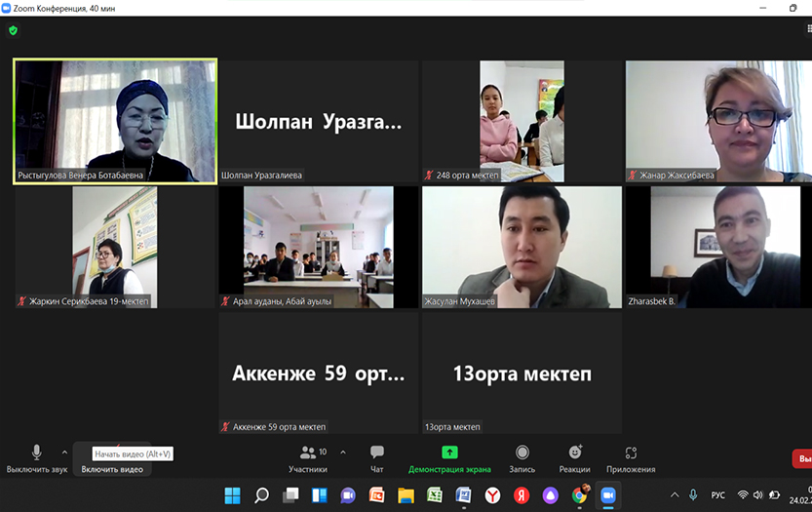Click the Windows Start button
Image resolution: width=812 pixels, height=512 pixels.
click(x=233, y=495)
